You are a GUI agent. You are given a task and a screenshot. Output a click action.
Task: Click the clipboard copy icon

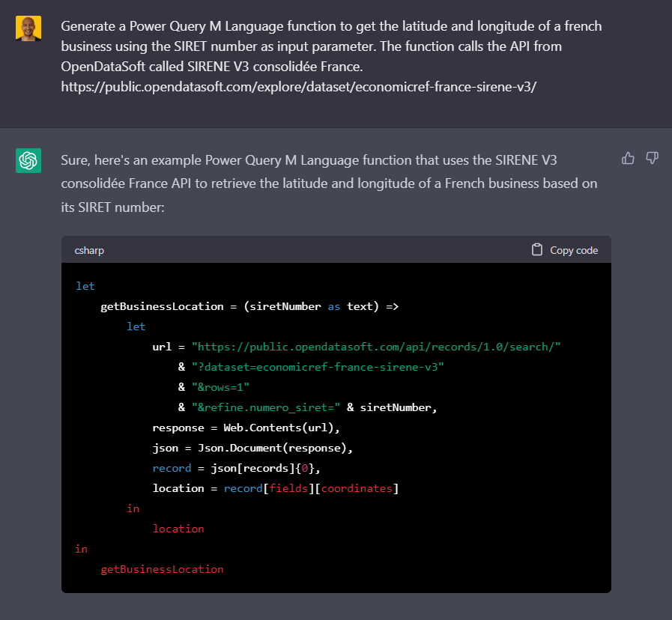[537, 250]
